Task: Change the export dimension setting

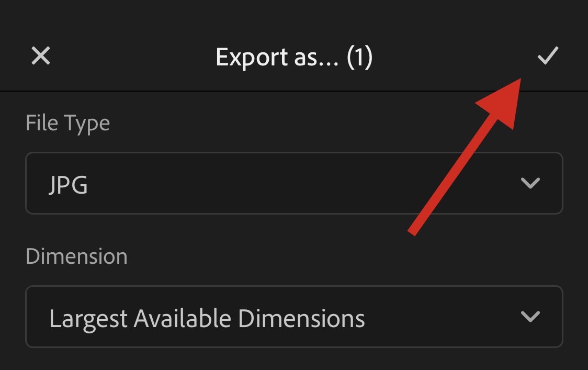Action: (293, 317)
